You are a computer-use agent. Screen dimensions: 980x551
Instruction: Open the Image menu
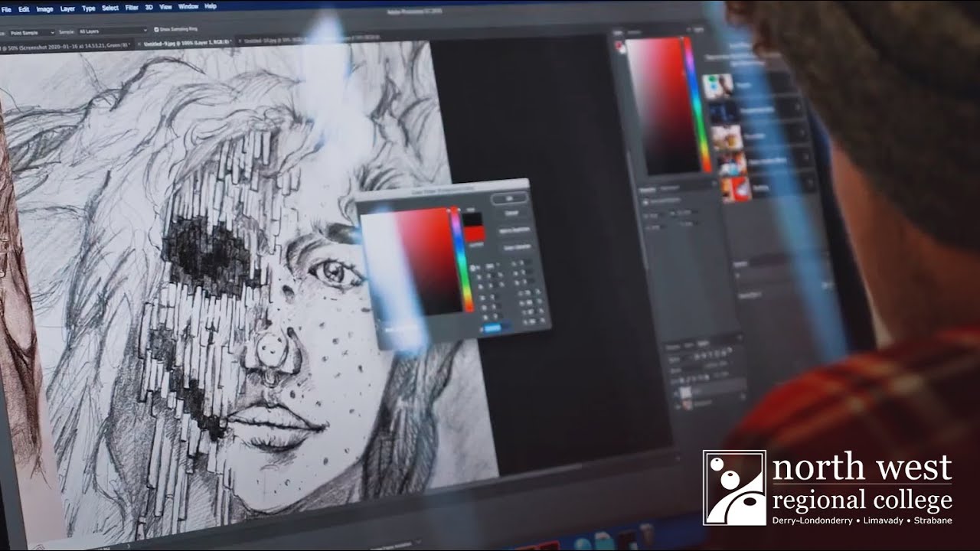pos(44,9)
